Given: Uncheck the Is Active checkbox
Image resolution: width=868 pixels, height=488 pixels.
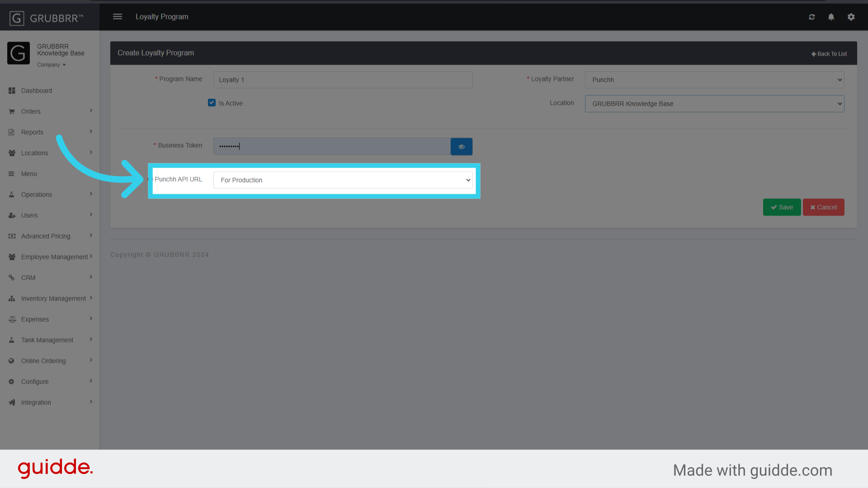Looking at the screenshot, I should 212,103.
